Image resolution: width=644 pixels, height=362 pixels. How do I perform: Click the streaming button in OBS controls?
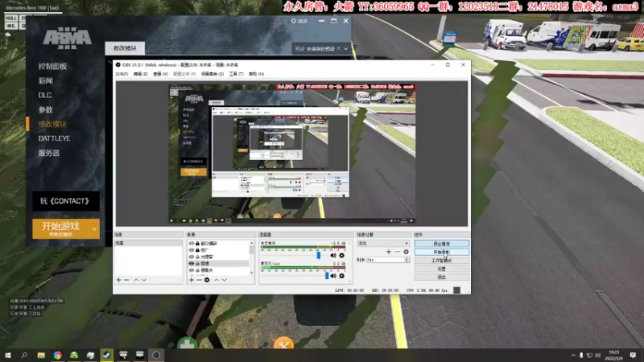[441, 244]
